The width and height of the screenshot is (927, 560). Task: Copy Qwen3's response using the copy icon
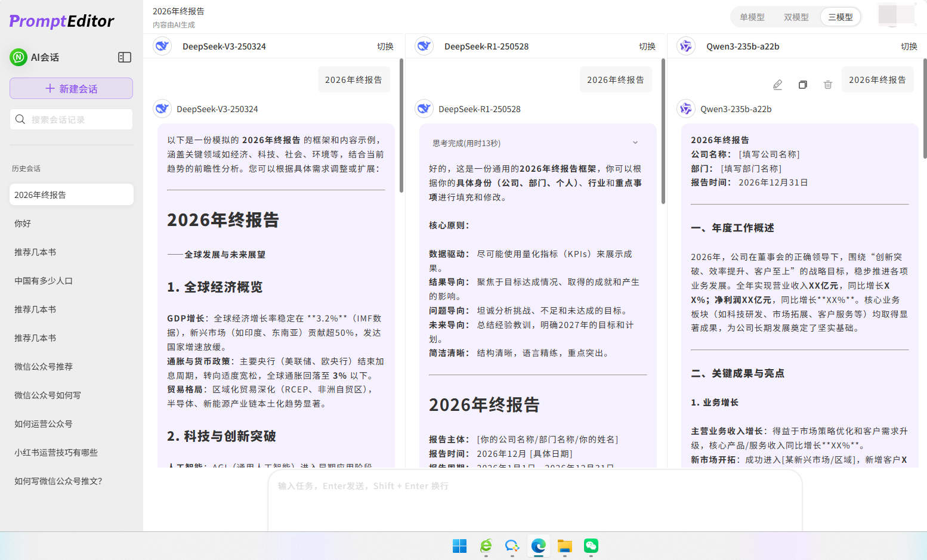click(x=802, y=85)
